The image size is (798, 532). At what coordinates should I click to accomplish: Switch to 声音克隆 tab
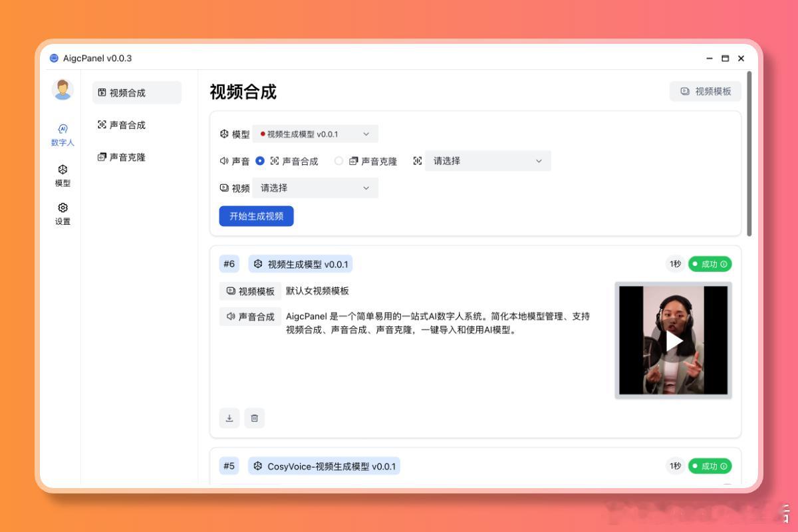(x=136, y=157)
